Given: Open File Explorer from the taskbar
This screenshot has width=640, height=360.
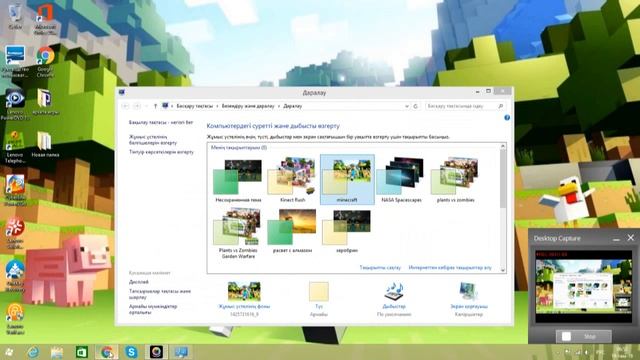Looking at the screenshot, I should click(x=57, y=352).
